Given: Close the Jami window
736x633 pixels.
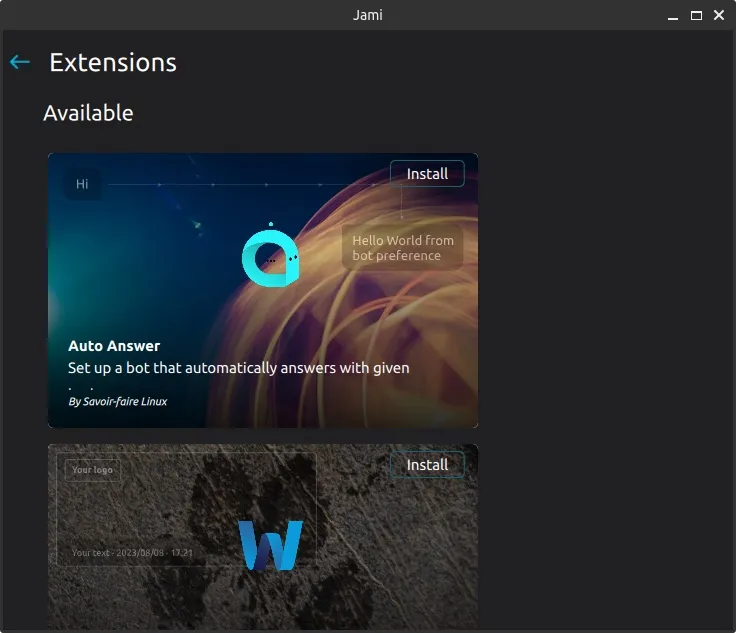Looking at the screenshot, I should pos(719,15).
